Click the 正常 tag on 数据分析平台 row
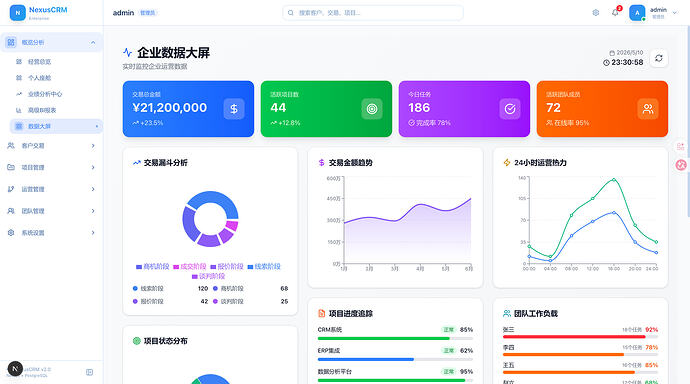690x384 pixels. (x=448, y=372)
